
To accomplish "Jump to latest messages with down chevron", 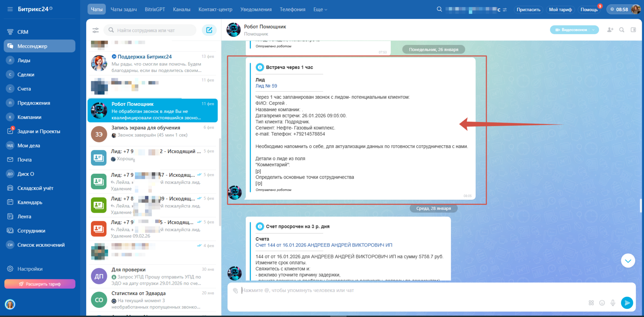I will click(x=628, y=261).
